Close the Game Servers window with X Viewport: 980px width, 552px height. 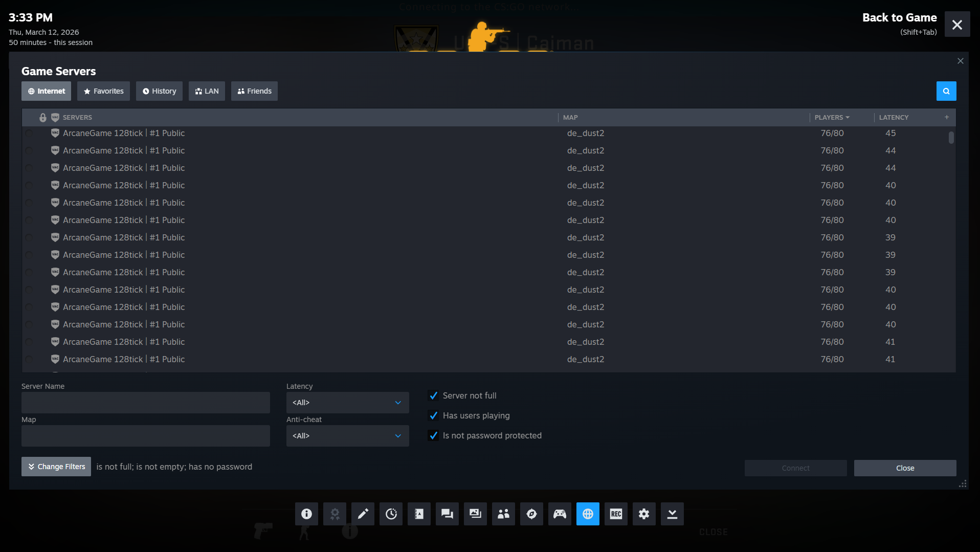pos(961,61)
